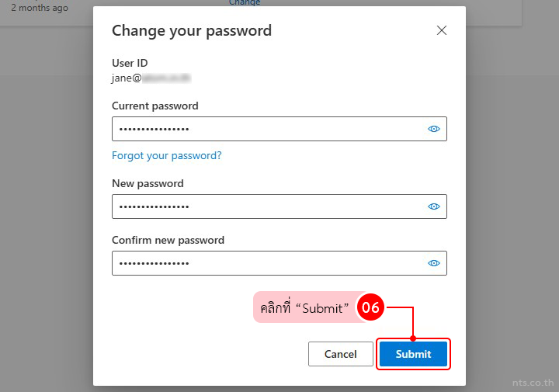The height and width of the screenshot is (392, 559).
Task: Click the Submit button
Action: (413, 354)
